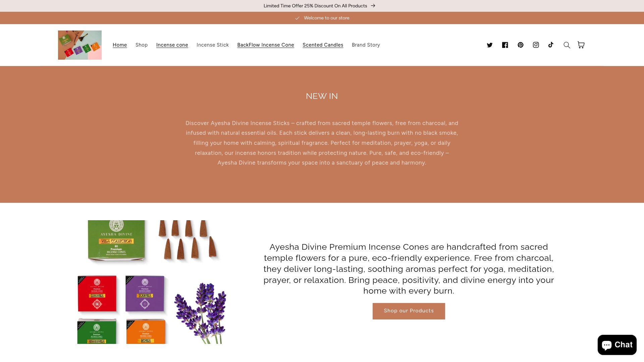Viewport: 644px width, 362px height.
Task: Open the Twitter social link
Action: pyautogui.click(x=490, y=45)
